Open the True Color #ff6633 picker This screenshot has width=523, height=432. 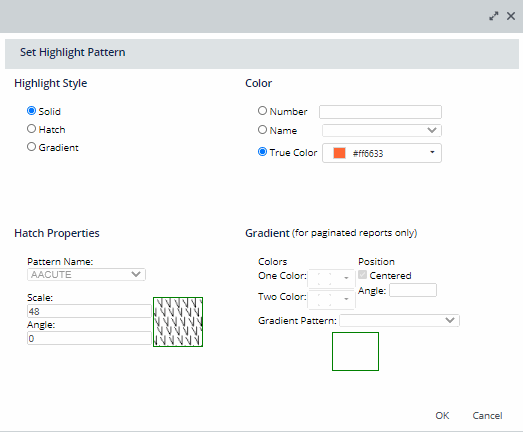coord(382,153)
